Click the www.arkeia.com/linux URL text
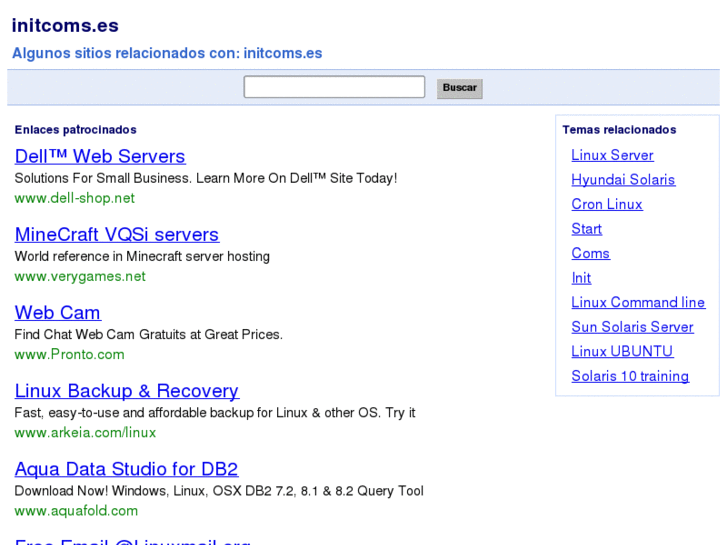Viewport: 727px width, 545px height. point(85,433)
